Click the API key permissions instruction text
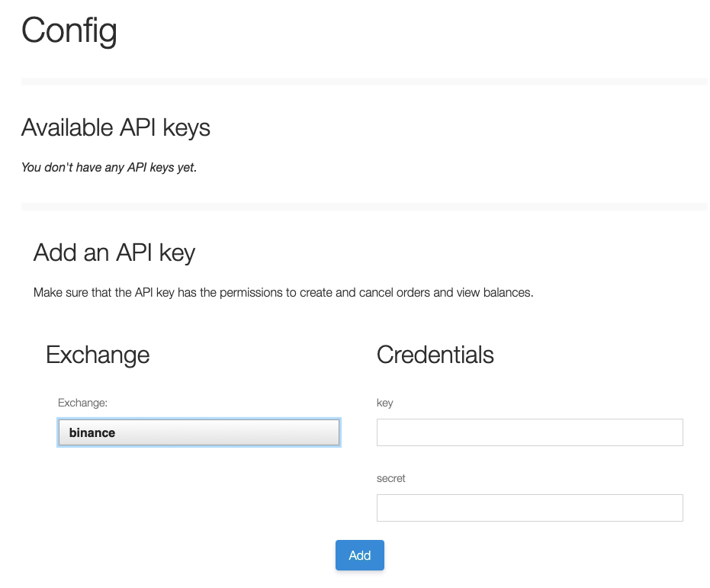The height and width of the screenshot is (588, 710). point(283,293)
